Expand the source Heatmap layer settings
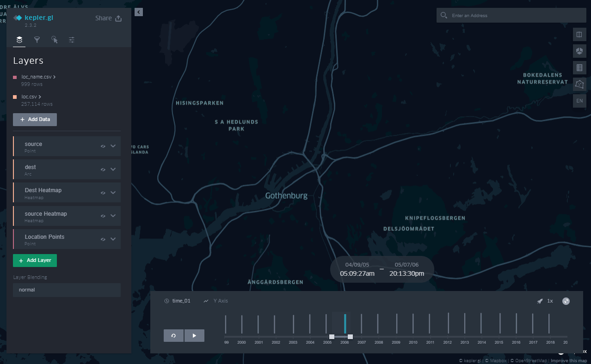This screenshot has width=591, height=364. 113,216
